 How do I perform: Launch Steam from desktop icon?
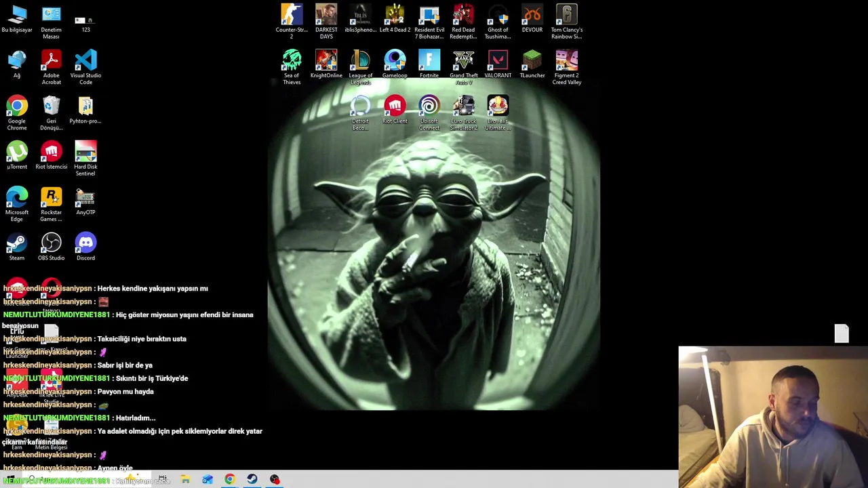pyautogui.click(x=17, y=247)
